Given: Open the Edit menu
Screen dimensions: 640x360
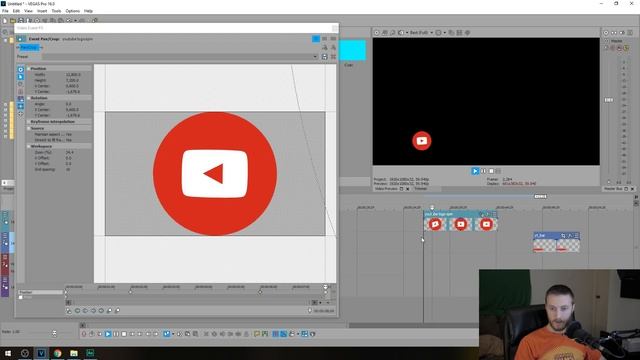Looking at the screenshot, I should click(x=16, y=11).
